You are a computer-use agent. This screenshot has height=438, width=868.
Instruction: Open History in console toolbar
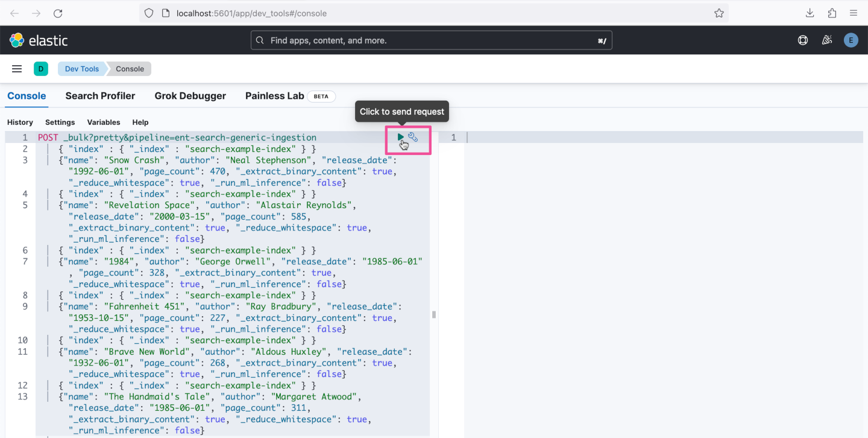20,122
